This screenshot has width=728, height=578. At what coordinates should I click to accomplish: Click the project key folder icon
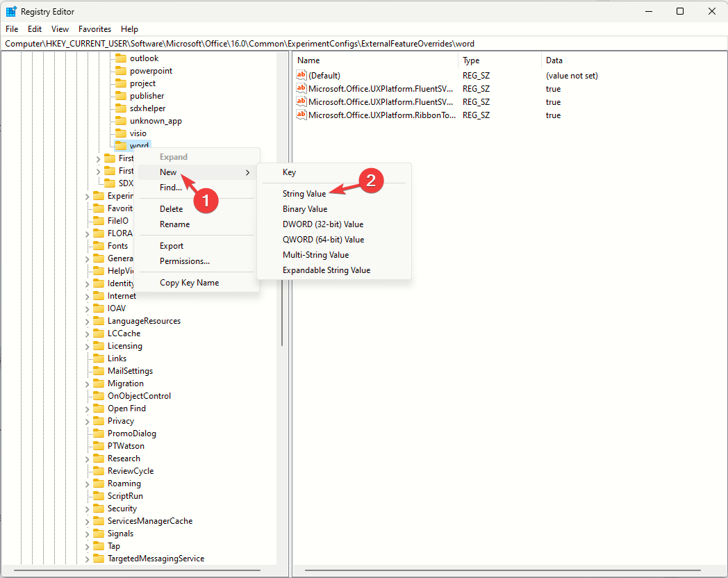click(x=121, y=83)
